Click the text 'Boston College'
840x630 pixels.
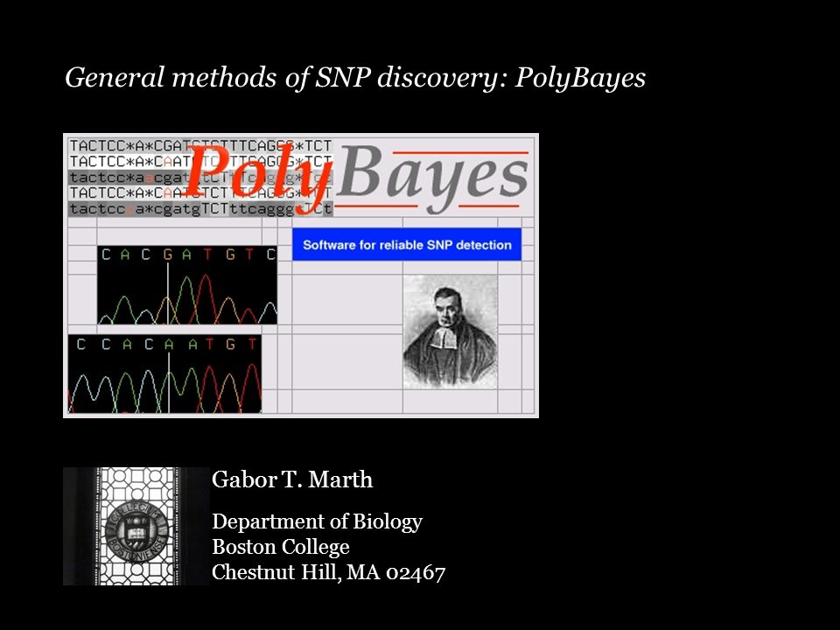(281, 547)
